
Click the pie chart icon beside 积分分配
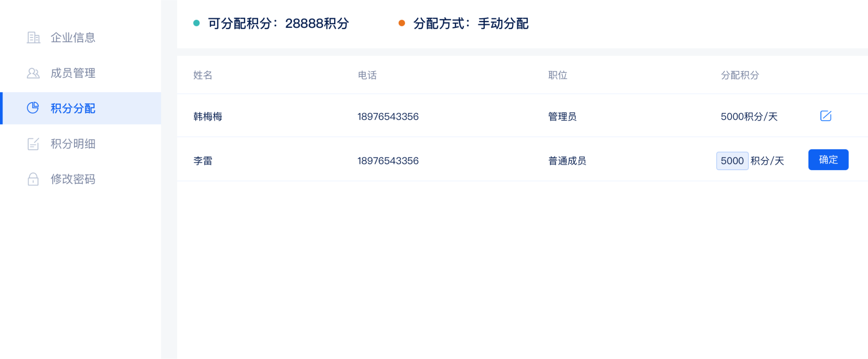[33, 108]
